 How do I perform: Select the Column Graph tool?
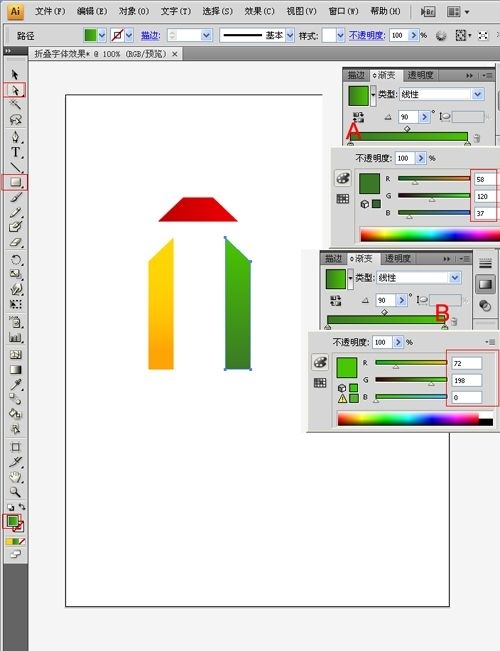[x=15, y=338]
